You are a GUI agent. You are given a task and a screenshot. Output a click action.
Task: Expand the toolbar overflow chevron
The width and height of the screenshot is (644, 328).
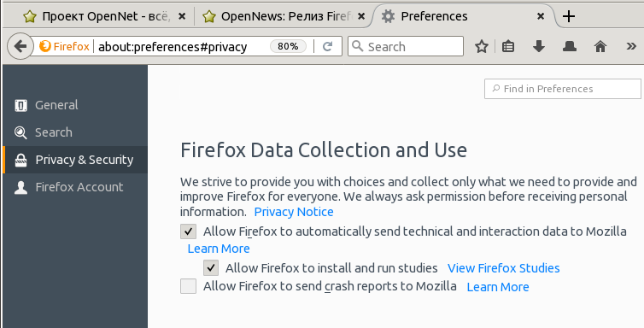pyautogui.click(x=631, y=46)
